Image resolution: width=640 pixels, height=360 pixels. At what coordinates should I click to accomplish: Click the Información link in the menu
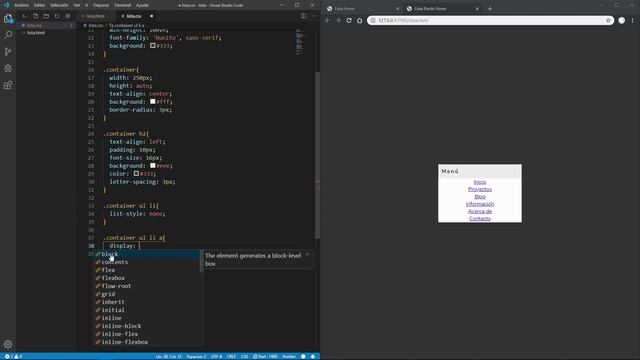tap(480, 204)
